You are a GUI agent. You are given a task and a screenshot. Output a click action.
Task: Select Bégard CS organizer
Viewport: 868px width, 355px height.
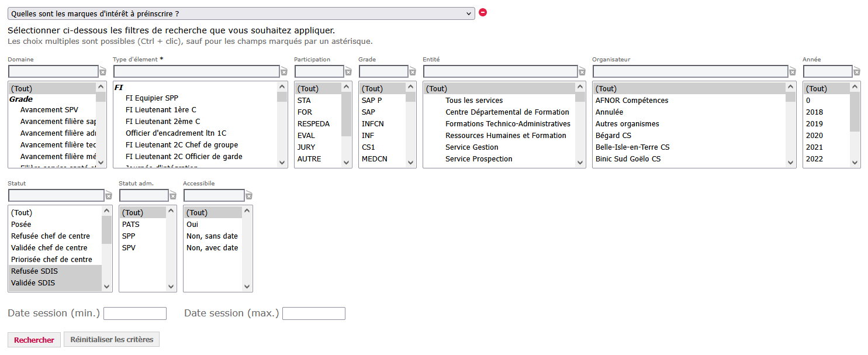[x=690, y=136]
